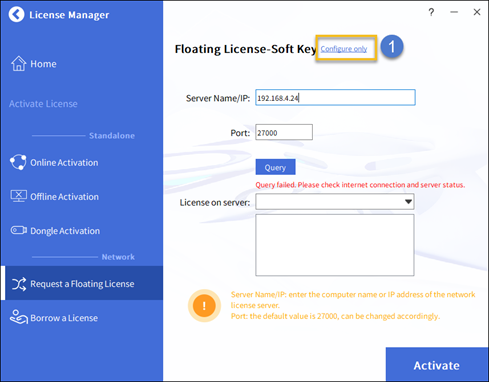Click the License on server label
The width and height of the screenshot is (489, 382).
[x=215, y=202]
